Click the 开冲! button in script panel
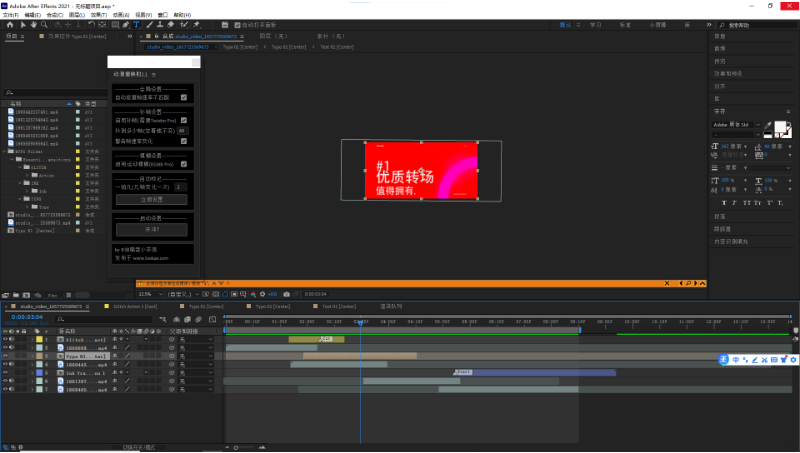Viewport: 800px width, 453px height. [x=152, y=230]
